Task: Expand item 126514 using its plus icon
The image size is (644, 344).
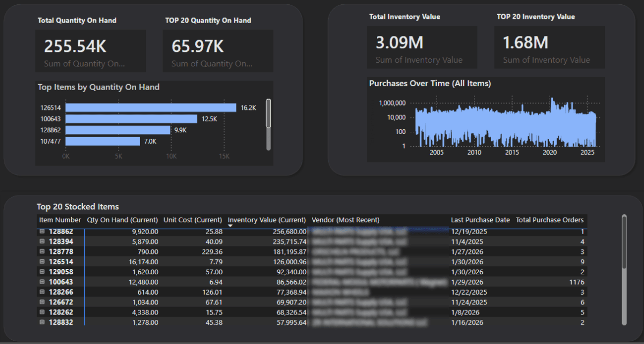Action: point(42,261)
